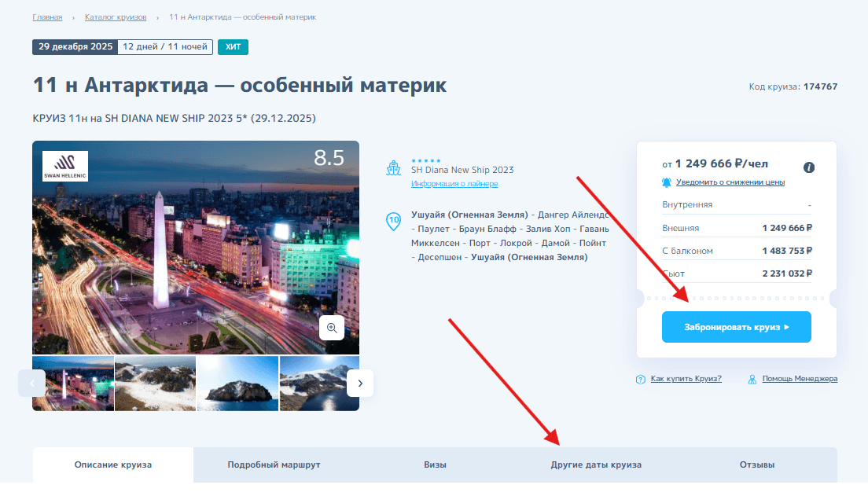Click the ship icon near liner name

394,168
